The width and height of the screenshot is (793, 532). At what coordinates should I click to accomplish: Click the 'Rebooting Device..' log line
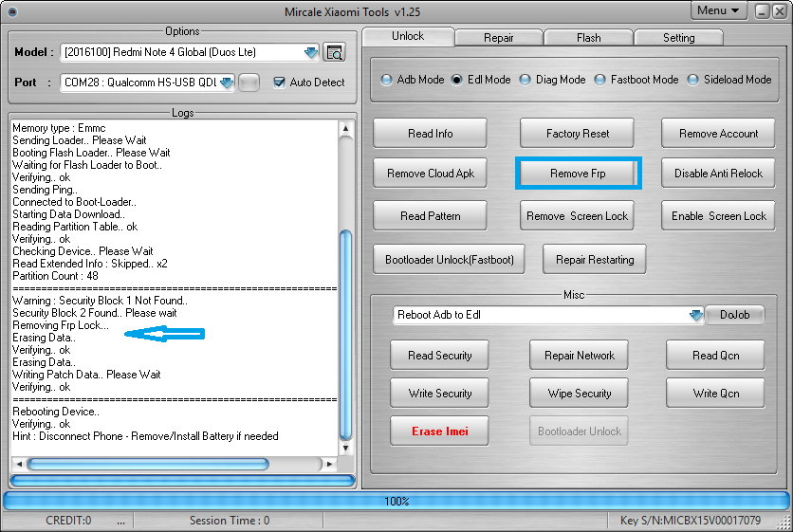(56, 412)
